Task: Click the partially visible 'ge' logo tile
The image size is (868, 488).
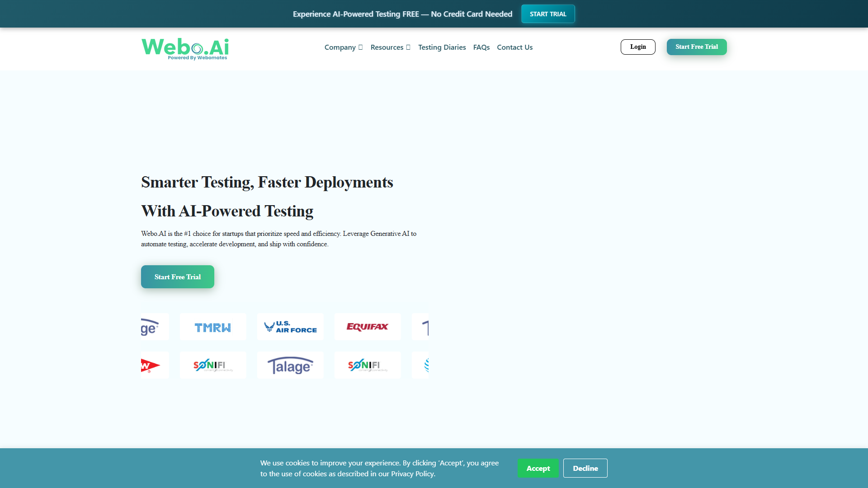Action: pyautogui.click(x=155, y=327)
